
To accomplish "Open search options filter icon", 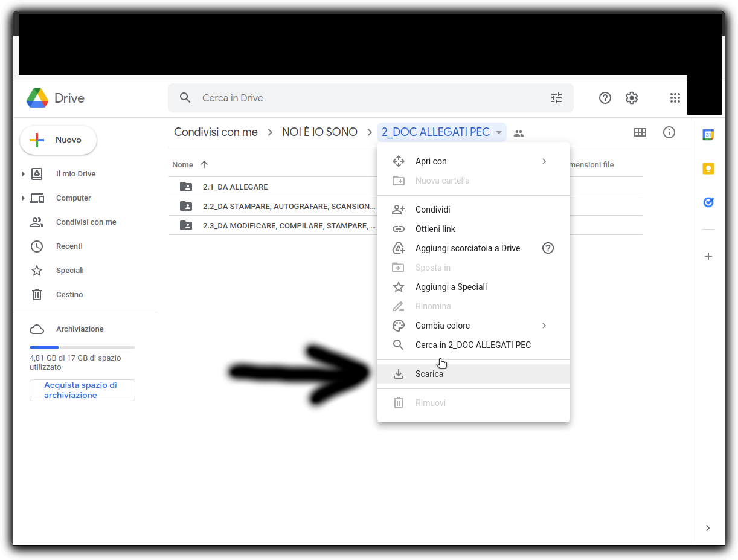I will click(556, 98).
